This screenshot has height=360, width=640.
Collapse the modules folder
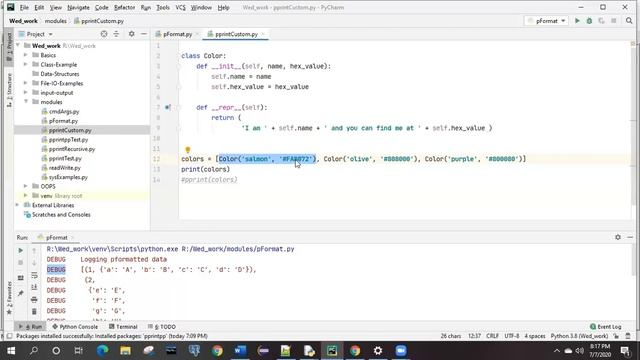[26, 102]
